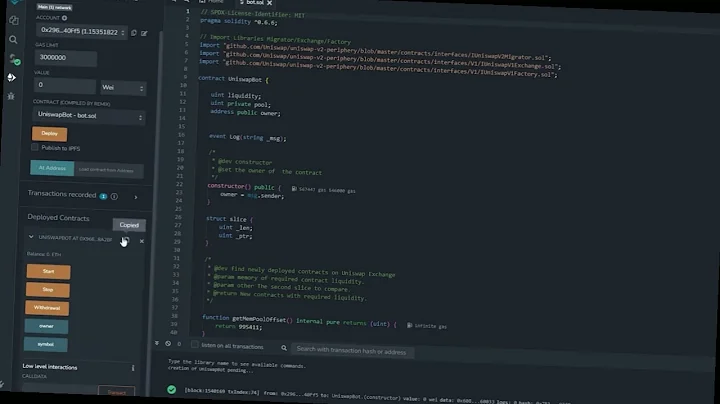Screen dimensions: 720x404
Task: Copy the account address with copy icon
Action: [x=134, y=33]
